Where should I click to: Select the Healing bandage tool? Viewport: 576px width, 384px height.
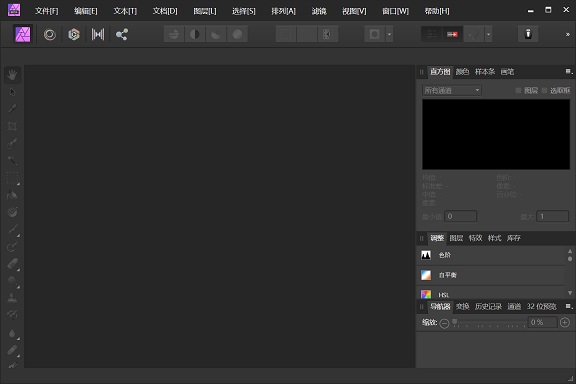pyautogui.click(x=12, y=350)
